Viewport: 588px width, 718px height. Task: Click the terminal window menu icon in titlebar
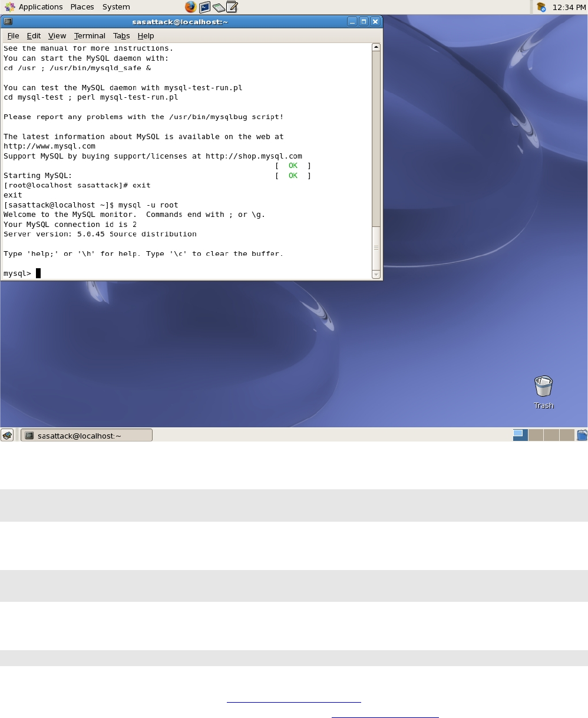point(8,21)
